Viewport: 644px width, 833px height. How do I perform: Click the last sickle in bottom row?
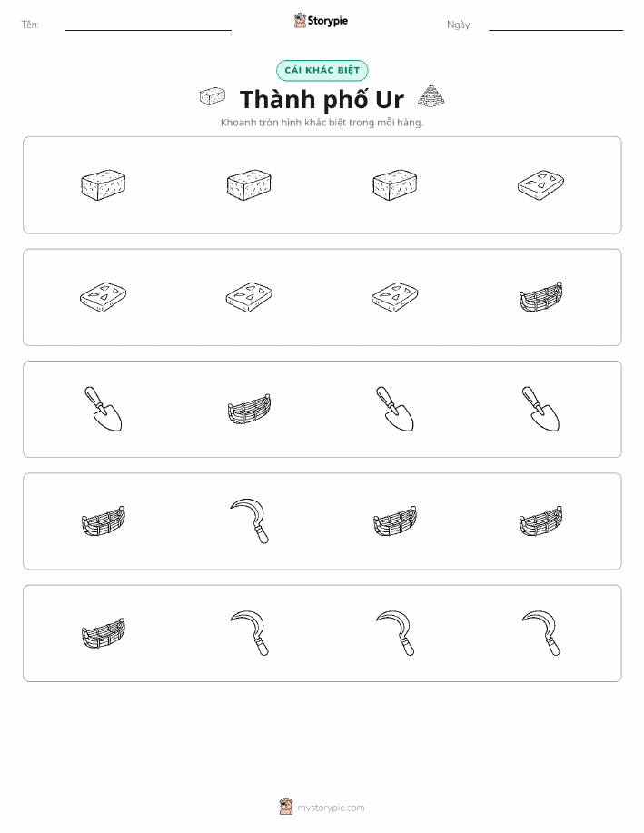coord(541,633)
